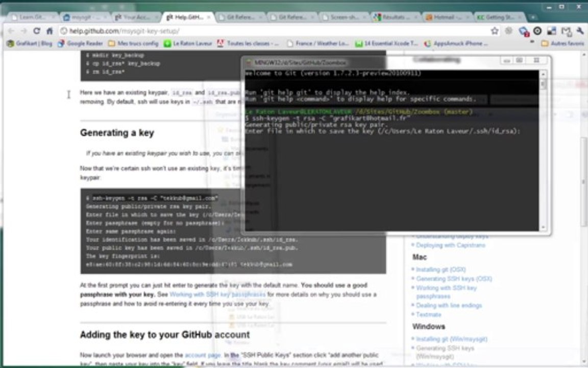
Task: Open the extension icon with red badge
Action: coord(524,32)
